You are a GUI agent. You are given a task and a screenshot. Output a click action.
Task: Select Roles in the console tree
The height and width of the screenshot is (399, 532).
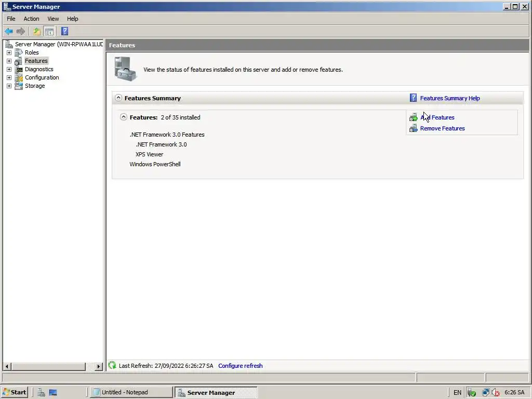pos(32,52)
